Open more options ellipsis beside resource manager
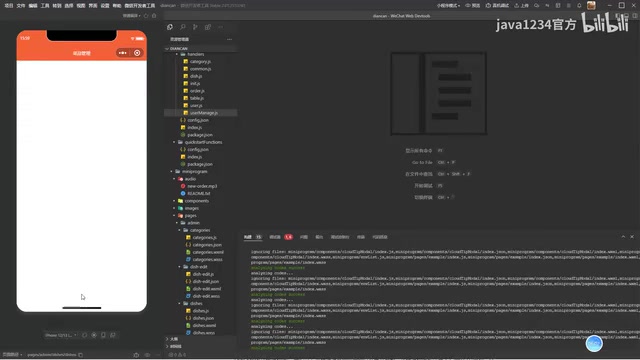 [229, 39]
